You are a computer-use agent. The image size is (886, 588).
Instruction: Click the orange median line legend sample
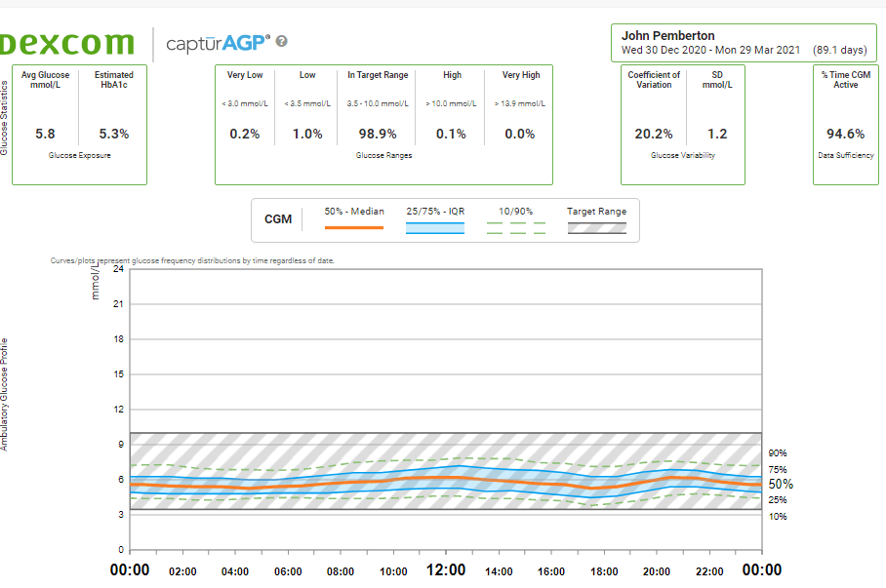353,227
